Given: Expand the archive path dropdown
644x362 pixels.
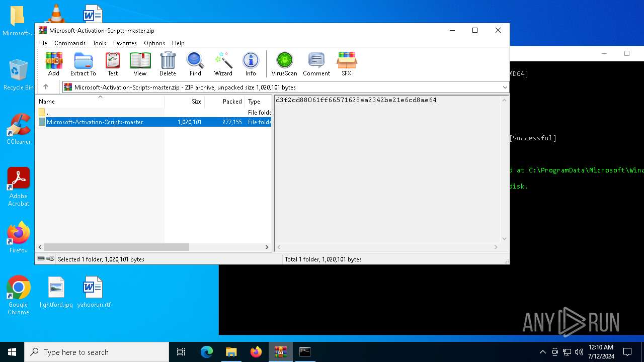Looking at the screenshot, I should 505,87.
